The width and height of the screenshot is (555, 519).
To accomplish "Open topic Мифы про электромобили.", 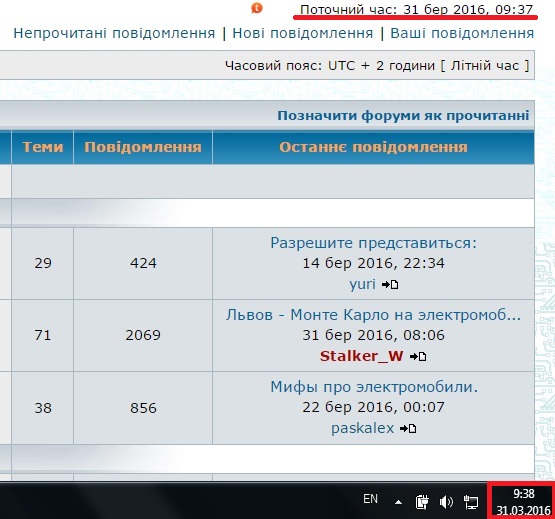I will point(374,387).
